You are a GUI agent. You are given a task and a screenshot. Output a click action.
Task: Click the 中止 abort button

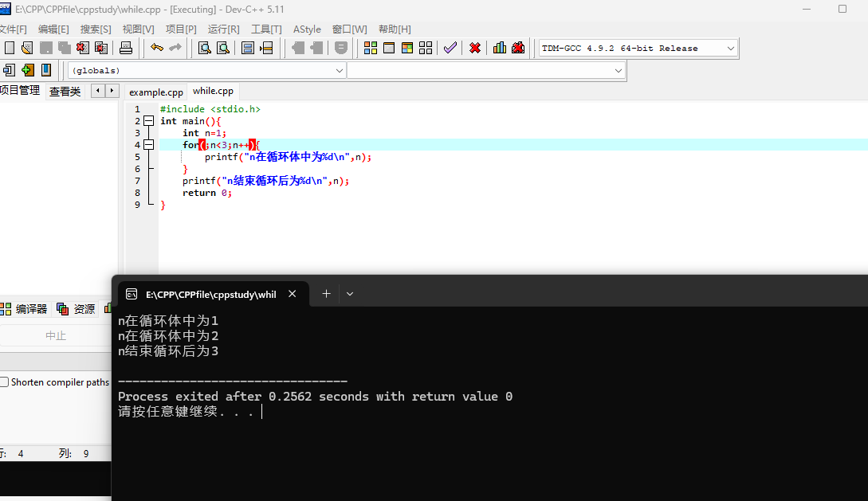coord(56,335)
